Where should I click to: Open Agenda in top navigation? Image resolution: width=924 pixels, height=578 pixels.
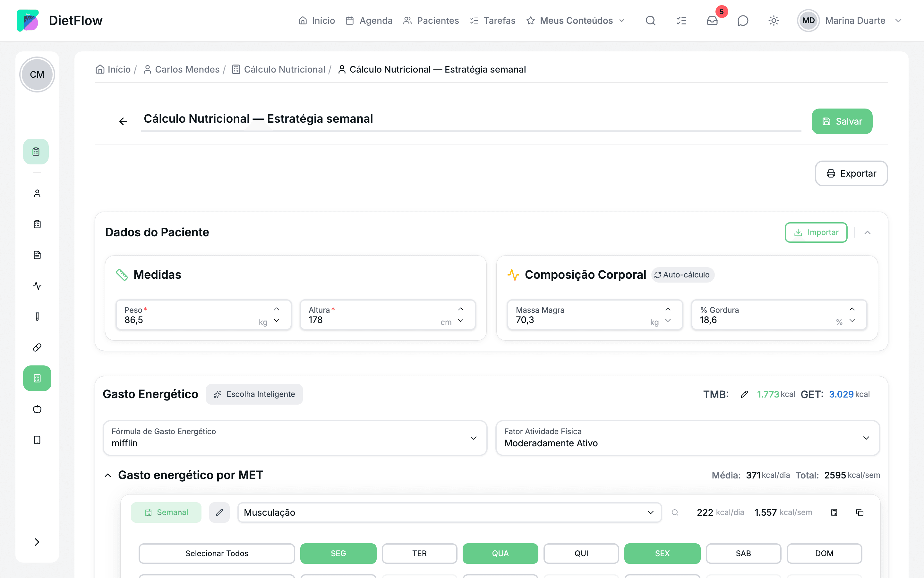coord(369,21)
